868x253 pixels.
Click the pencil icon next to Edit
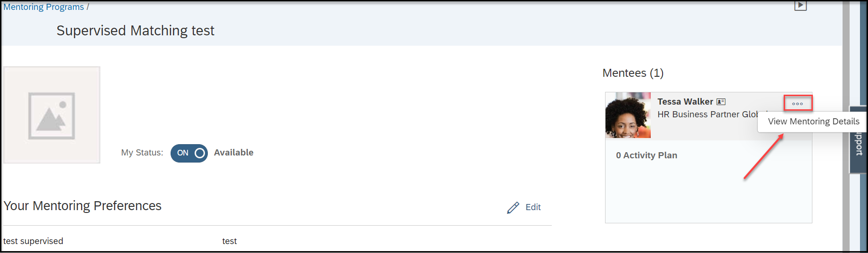click(x=513, y=208)
